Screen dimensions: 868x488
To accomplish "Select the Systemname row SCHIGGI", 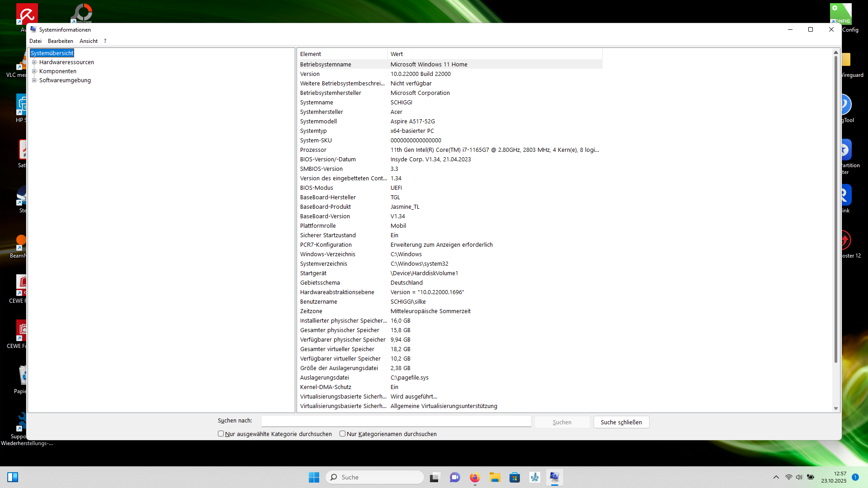I will pos(450,103).
